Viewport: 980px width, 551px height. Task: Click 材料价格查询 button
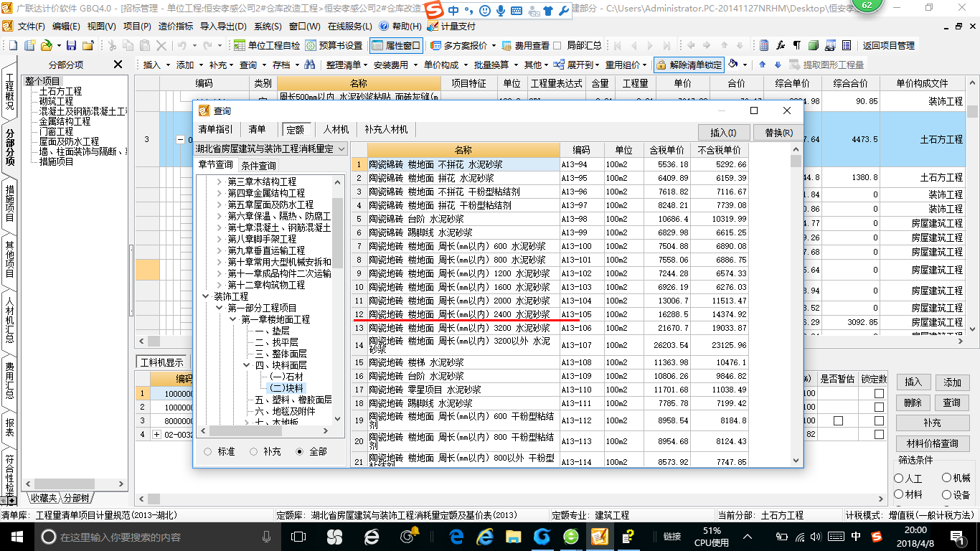pyautogui.click(x=932, y=443)
